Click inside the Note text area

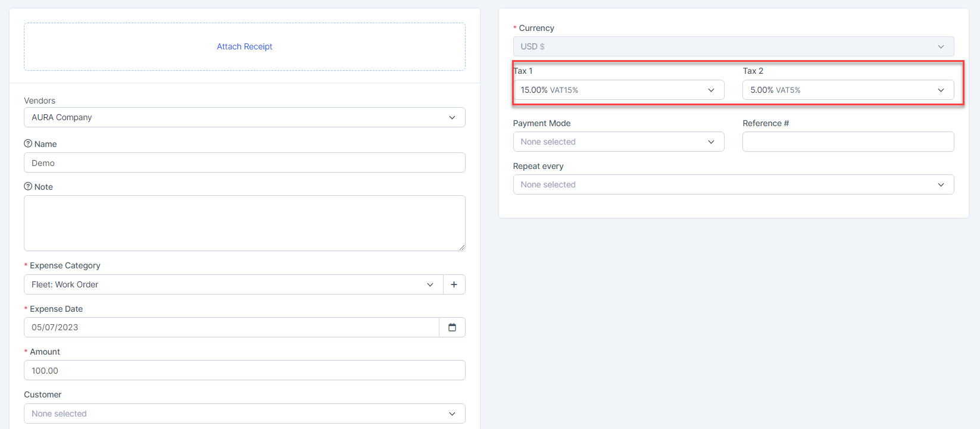coord(244,223)
